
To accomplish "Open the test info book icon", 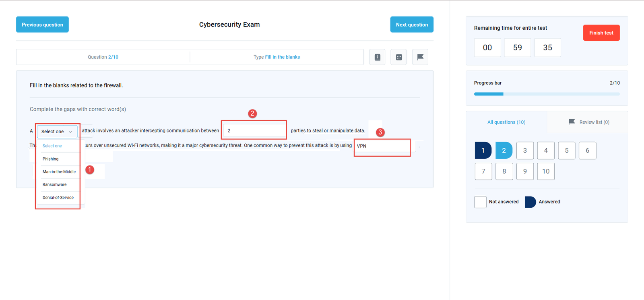I will [x=377, y=57].
